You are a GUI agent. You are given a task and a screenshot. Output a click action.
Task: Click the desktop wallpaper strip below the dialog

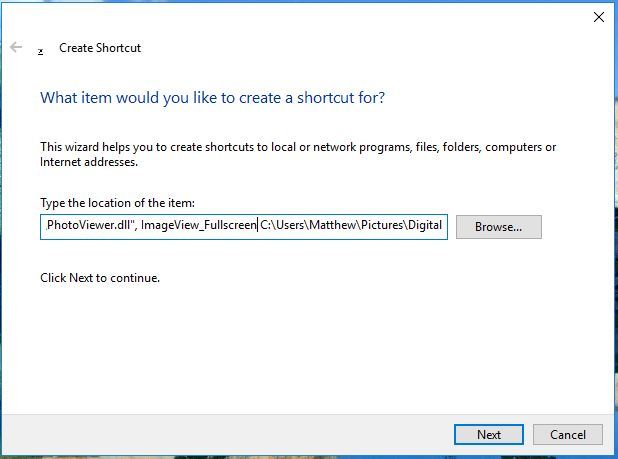[300, 455]
